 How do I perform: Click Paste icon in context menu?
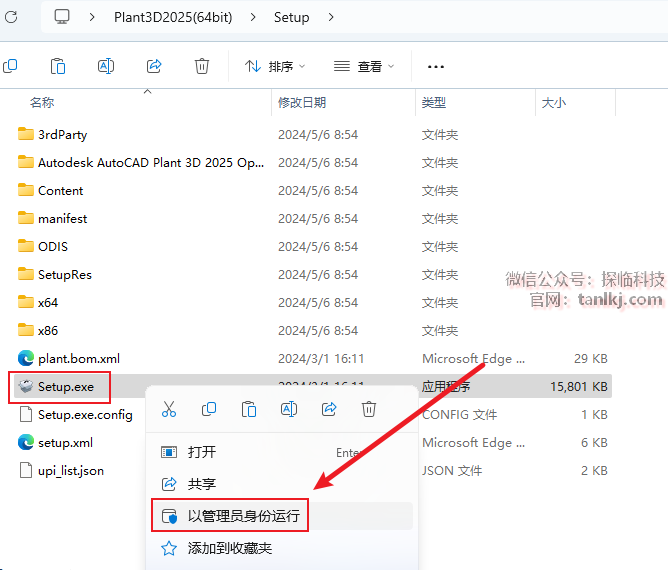[x=249, y=409]
